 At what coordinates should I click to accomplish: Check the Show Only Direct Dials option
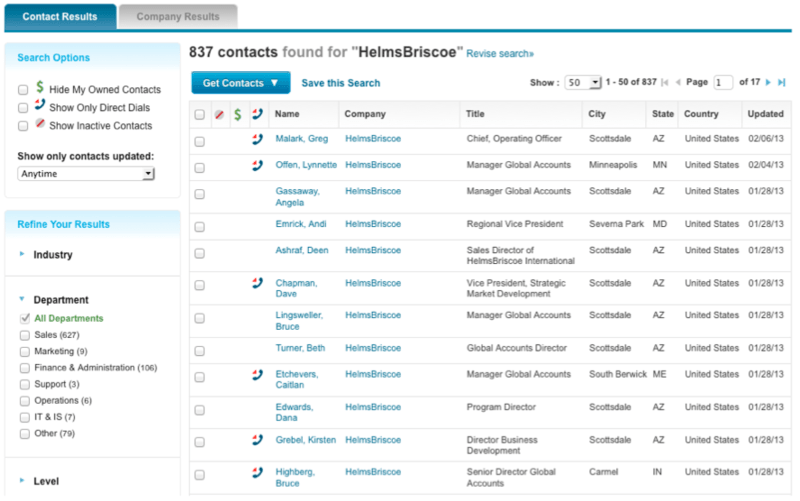tap(23, 108)
